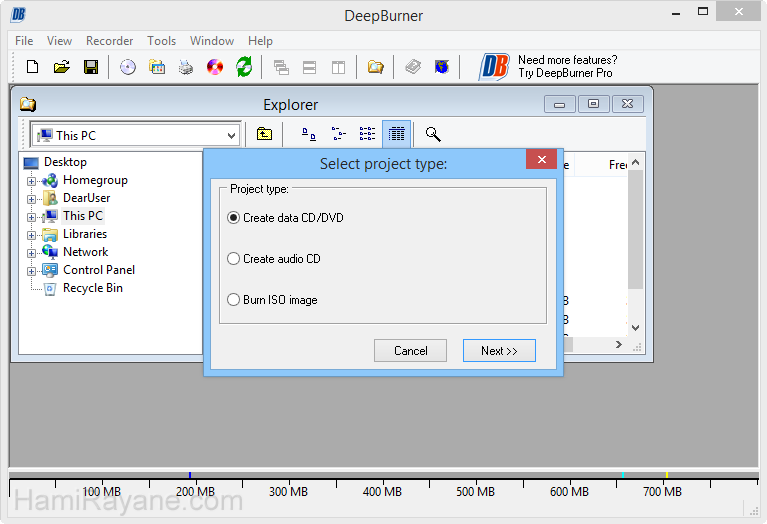Click the colorful CD icon
Image resolution: width=767 pixels, height=524 pixels.
215,67
